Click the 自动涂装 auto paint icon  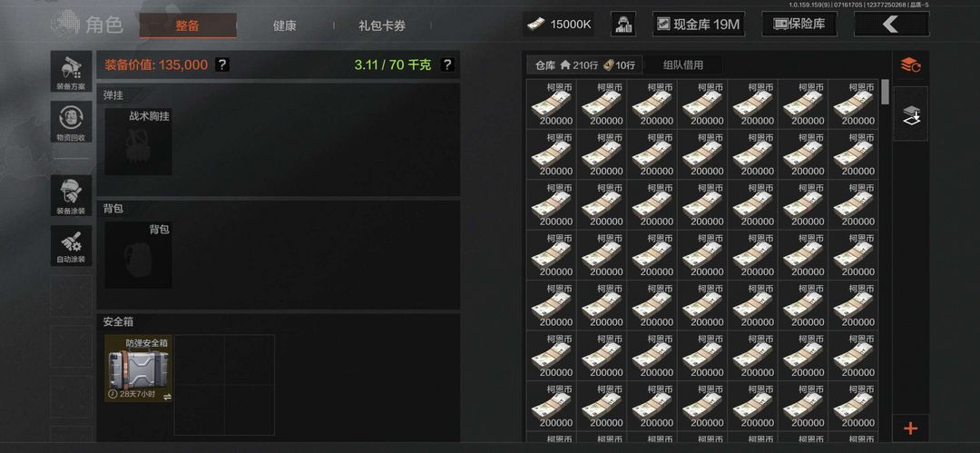pos(72,245)
